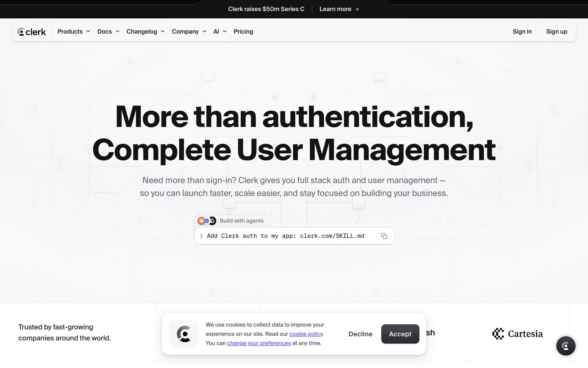Image resolution: width=588 pixels, height=368 pixels.
Task: Click the dark Cursor agent icon
Action: 213,221
